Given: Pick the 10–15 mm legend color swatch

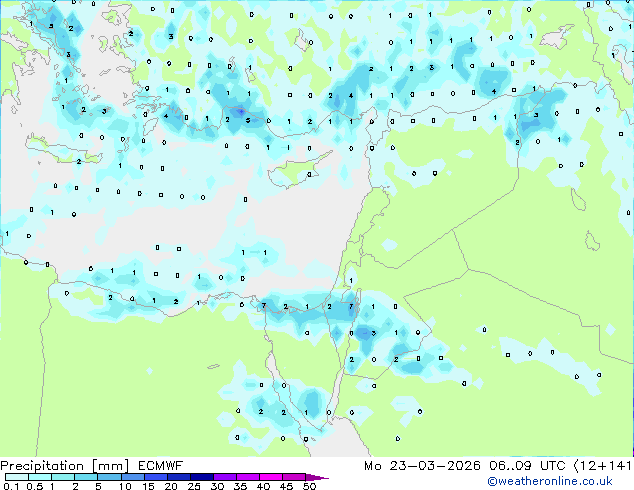Looking at the screenshot, I should tap(133, 477).
